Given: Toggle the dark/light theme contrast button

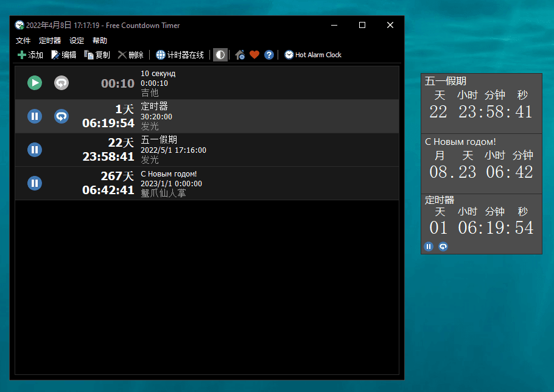Looking at the screenshot, I should [220, 55].
